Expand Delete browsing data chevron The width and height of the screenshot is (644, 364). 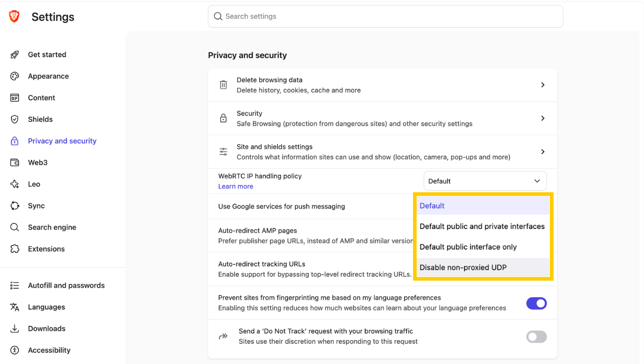click(x=543, y=85)
